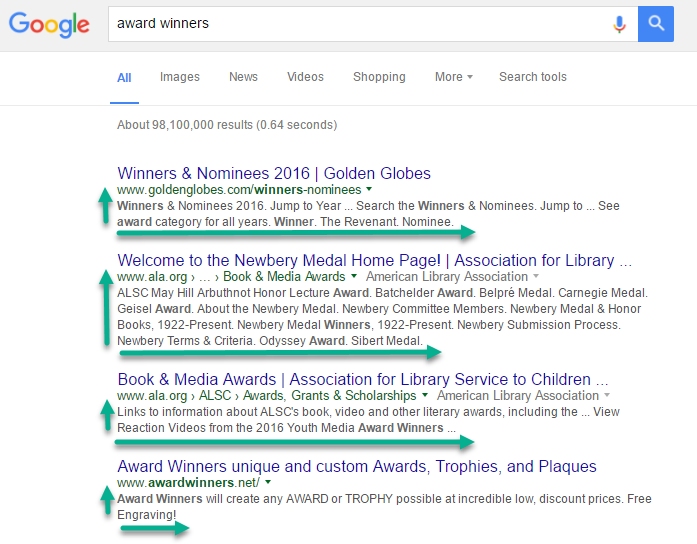Click the blue search magnifier button
Image resolution: width=697 pixels, height=544 pixels.
tap(656, 24)
